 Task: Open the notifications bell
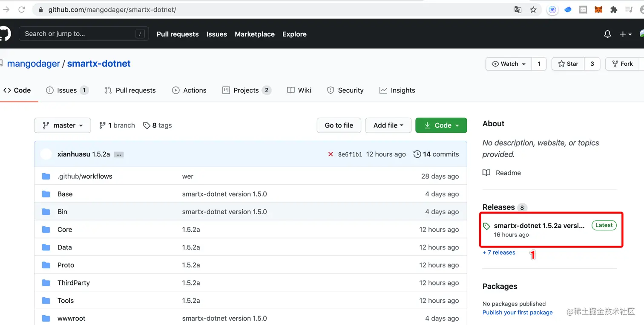(x=607, y=34)
